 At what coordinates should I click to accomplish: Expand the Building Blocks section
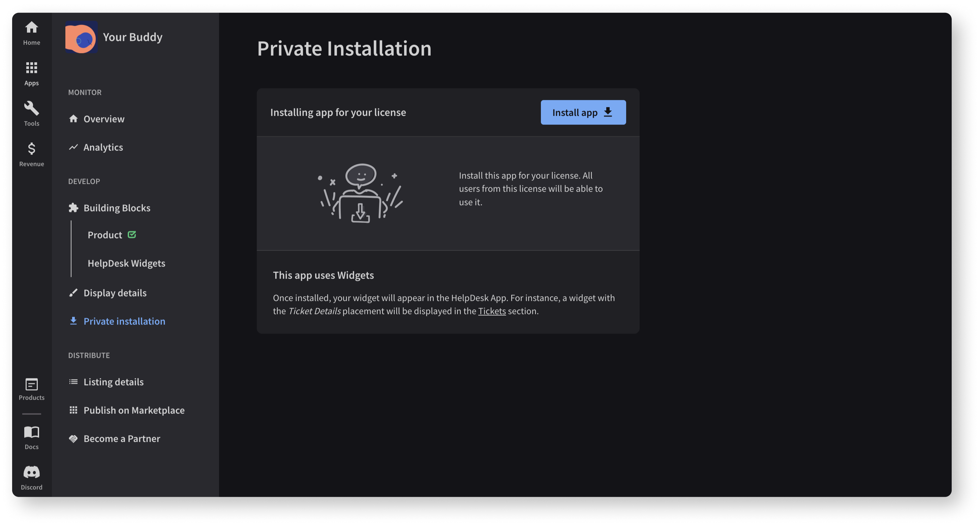coord(117,207)
